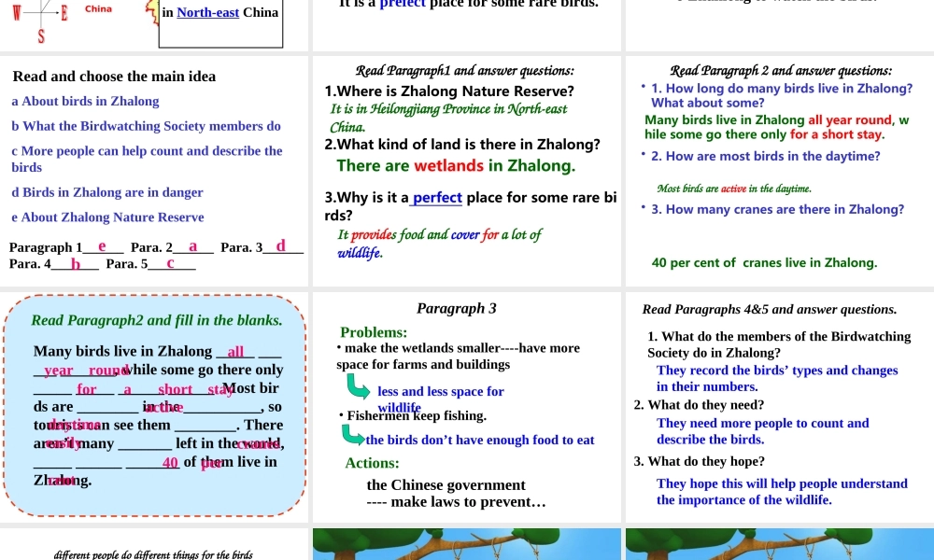The width and height of the screenshot is (934, 560).
Task: Select the "Read and choose the main idea" slide
Action: pyautogui.click(x=154, y=171)
